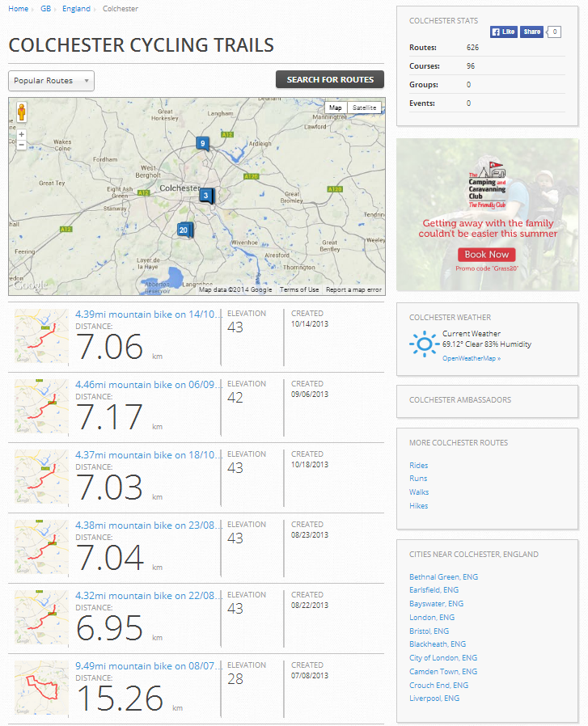This screenshot has height=726, width=588.
Task: Open the 4.38mi mountain bike route link
Action: tap(148, 526)
